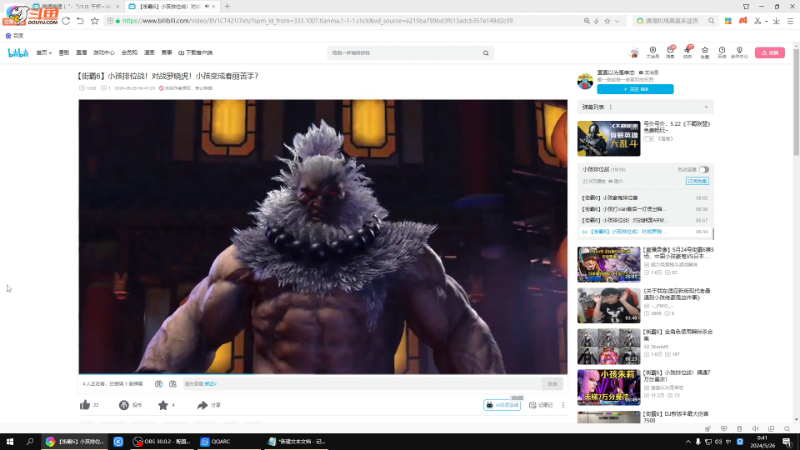Open the 大乱斗 ad thumbnail
The width and height of the screenshot is (800, 450).
609,138
